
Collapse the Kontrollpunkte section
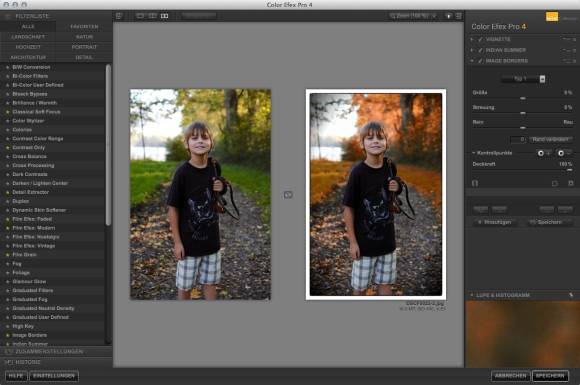click(x=473, y=153)
